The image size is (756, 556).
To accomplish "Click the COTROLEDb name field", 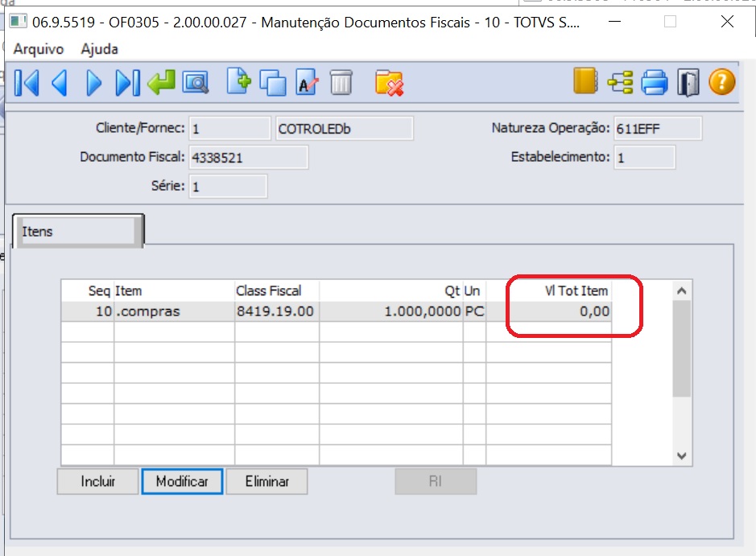I will [x=345, y=129].
